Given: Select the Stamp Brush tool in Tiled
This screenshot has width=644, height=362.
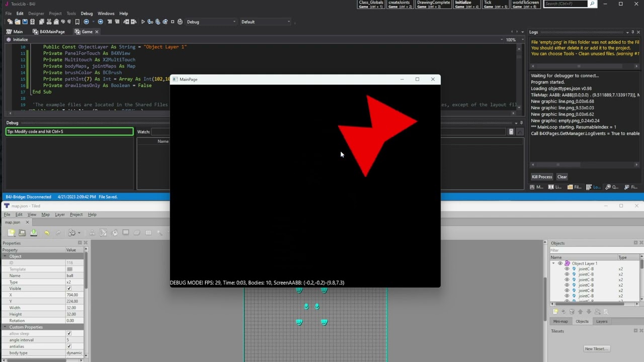Looking at the screenshot, I should click(92, 233).
